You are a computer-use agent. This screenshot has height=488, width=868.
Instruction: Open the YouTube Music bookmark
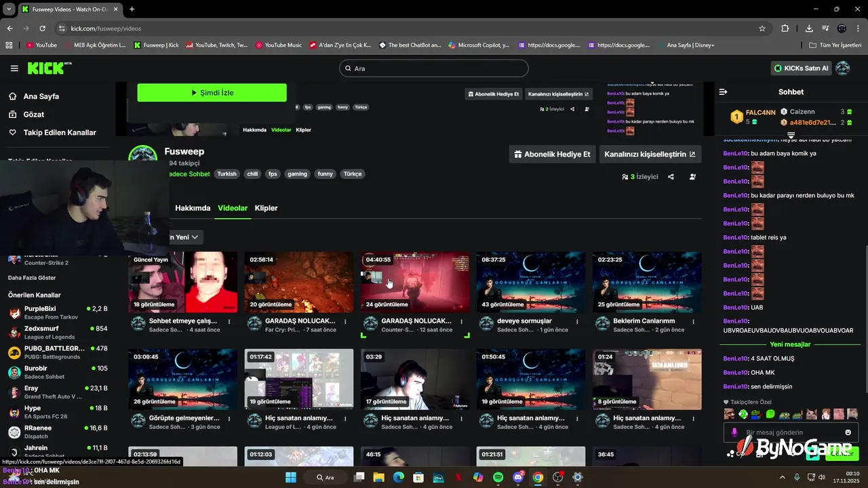coord(279,45)
